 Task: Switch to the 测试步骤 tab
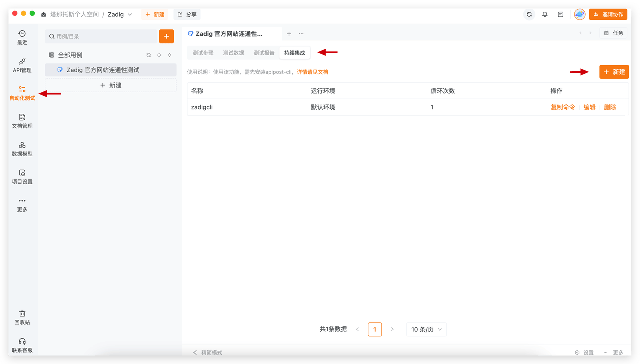click(x=203, y=53)
